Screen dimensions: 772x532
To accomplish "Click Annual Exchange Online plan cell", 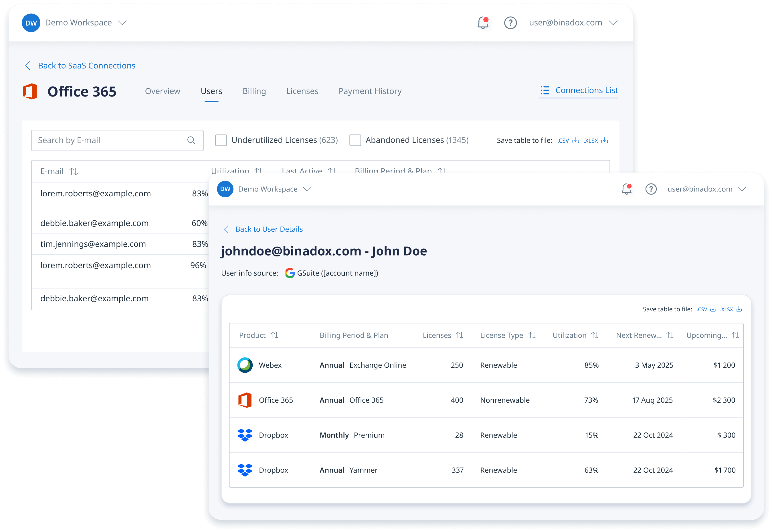I will coord(363,365).
